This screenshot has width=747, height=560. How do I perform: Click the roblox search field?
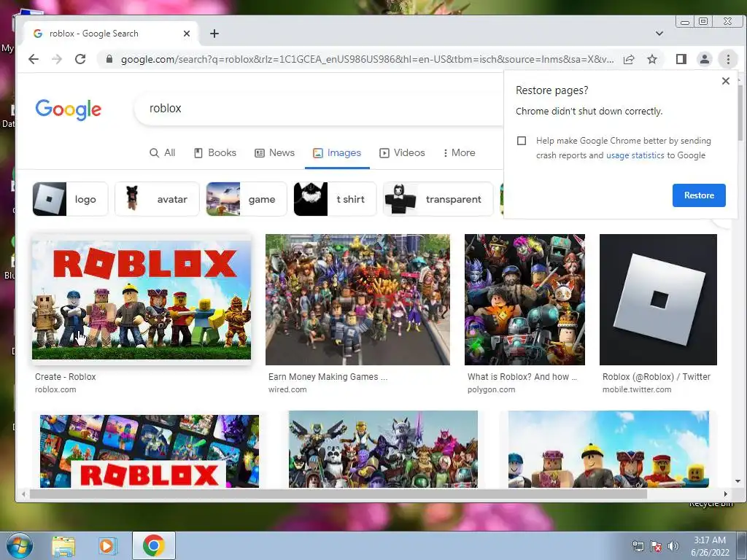320,109
